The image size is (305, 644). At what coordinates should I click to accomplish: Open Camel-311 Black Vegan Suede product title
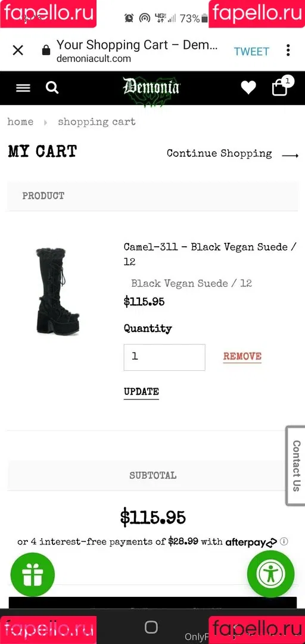coord(210,254)
